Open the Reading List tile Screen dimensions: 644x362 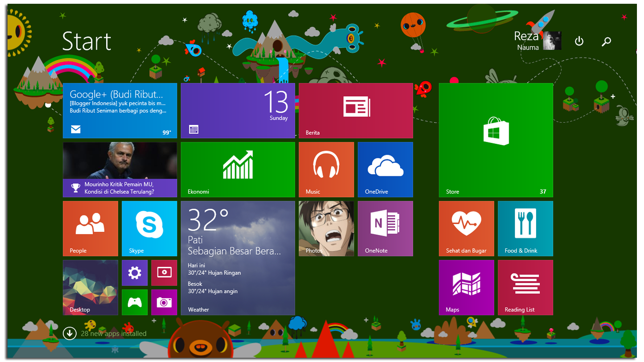525,287
